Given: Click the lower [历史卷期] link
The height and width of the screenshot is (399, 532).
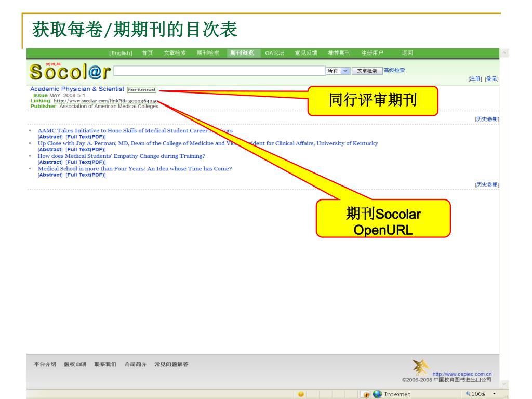Looking at the screenshot, I should (487, 184).
